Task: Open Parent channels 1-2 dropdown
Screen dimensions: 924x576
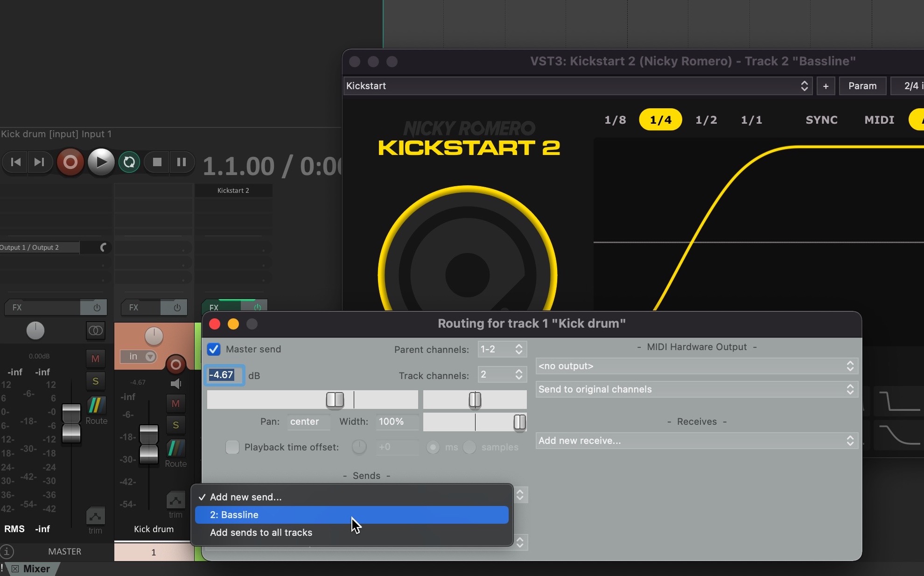Action: click(502, 349)
